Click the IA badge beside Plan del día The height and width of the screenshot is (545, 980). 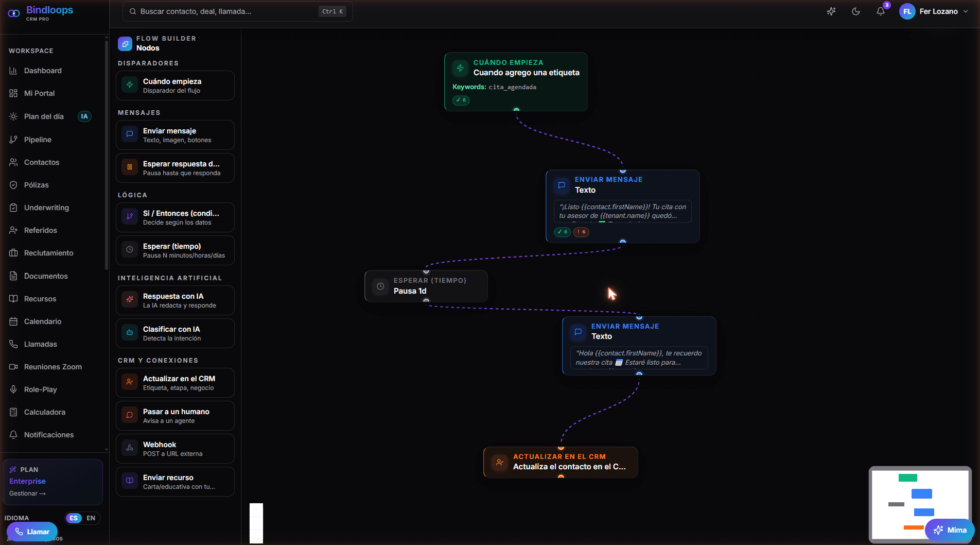[x=84, y=116]
